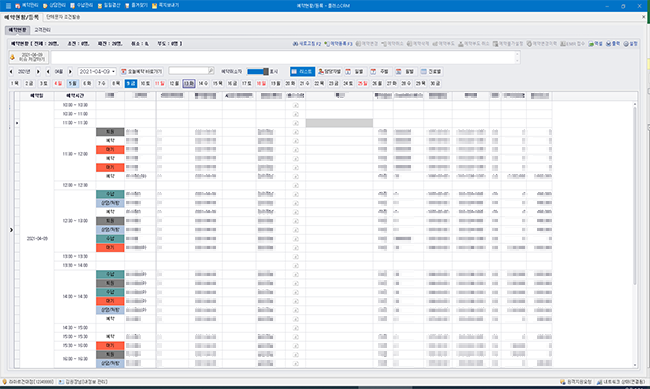The height and width of the screenshot is (389, 650).
Task: Switch to 월별 monthly view
Action: coord(405,72)
